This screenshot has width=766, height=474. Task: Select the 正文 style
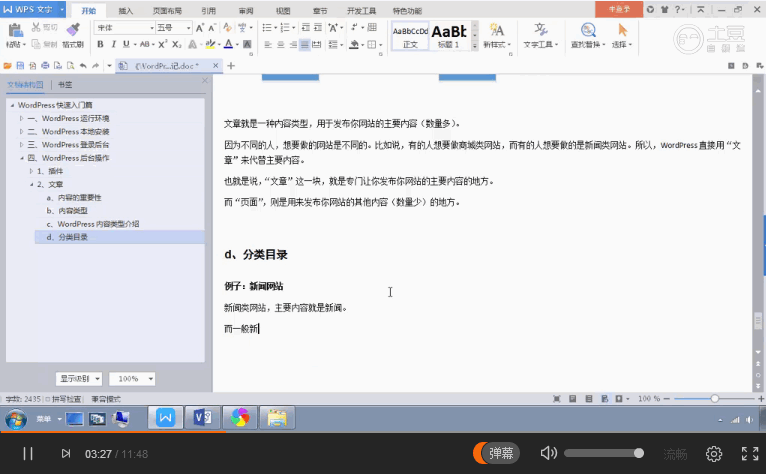tap(410, 36)
